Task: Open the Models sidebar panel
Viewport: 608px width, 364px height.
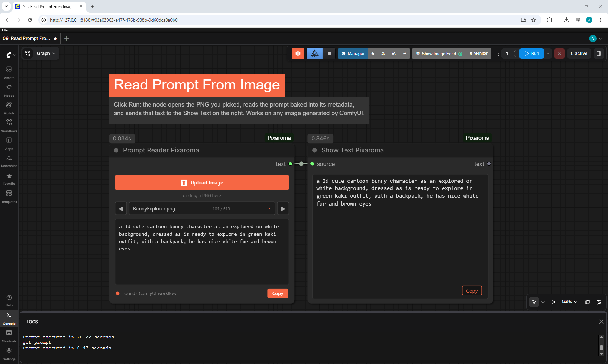Action: (9, 108)
